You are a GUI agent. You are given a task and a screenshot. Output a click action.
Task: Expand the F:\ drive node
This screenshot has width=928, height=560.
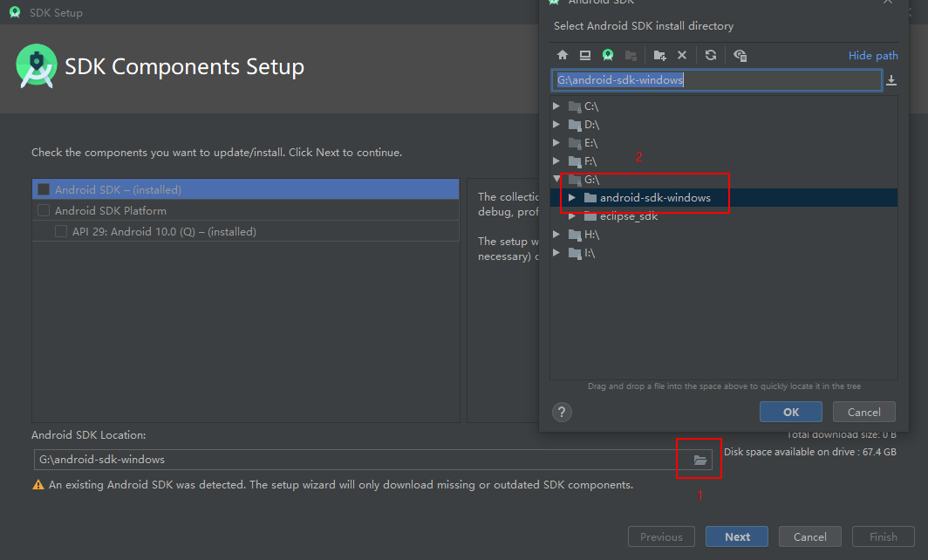[556, 161]
